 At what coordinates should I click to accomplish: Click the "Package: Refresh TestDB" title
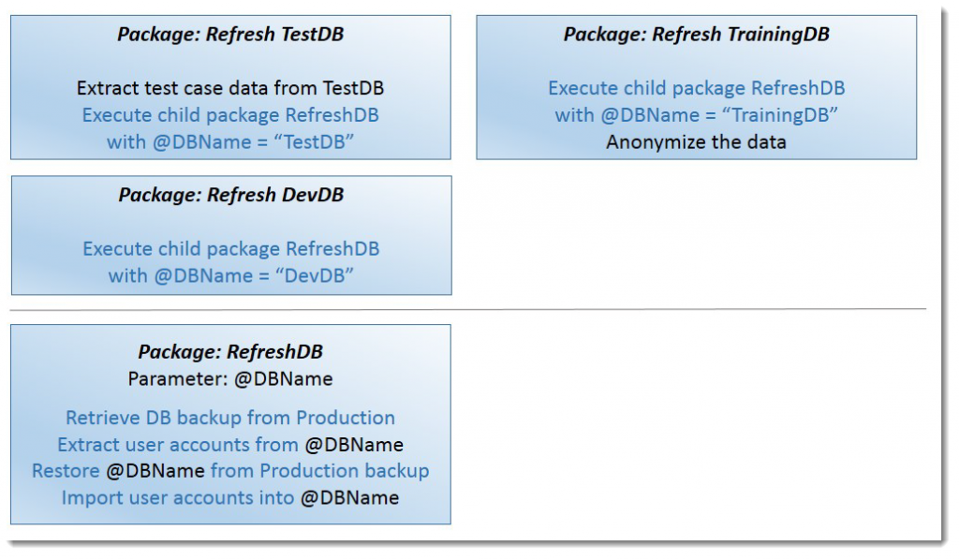pyautogui.click(x=230, y=35)
